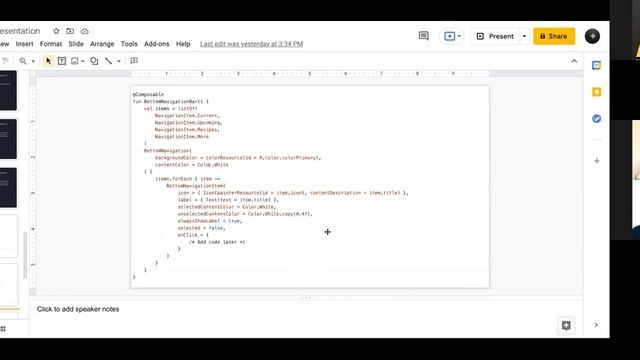This screenshot has width=640, height=360.
Task: Click the get add-ons plus icon
Action: click(596, 161)
